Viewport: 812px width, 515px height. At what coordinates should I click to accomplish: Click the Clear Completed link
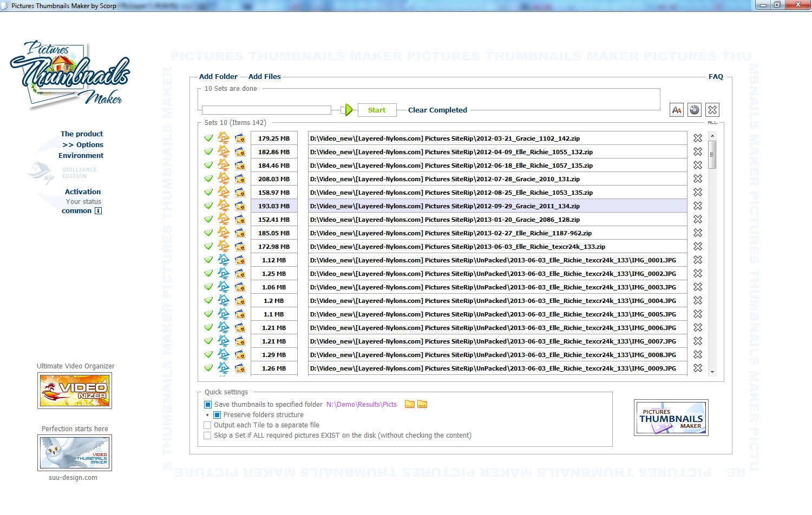[x=437, y=110]
